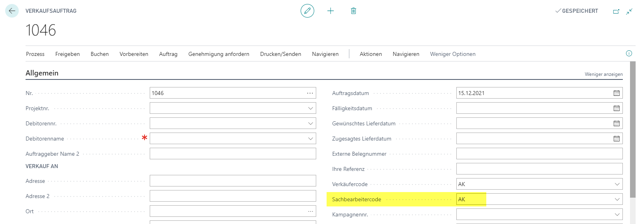Open the Freigeben menu
Viewport: 644px width, 224px height.
pos(67,54)
